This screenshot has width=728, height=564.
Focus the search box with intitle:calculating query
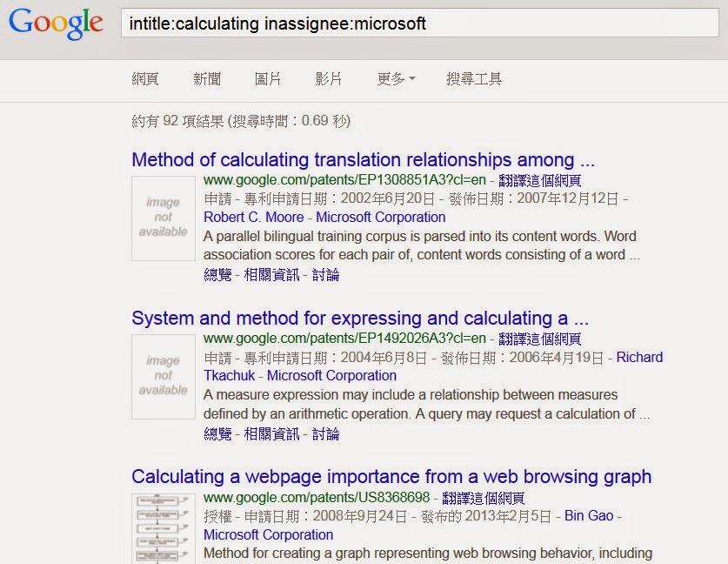pos(420,23)
